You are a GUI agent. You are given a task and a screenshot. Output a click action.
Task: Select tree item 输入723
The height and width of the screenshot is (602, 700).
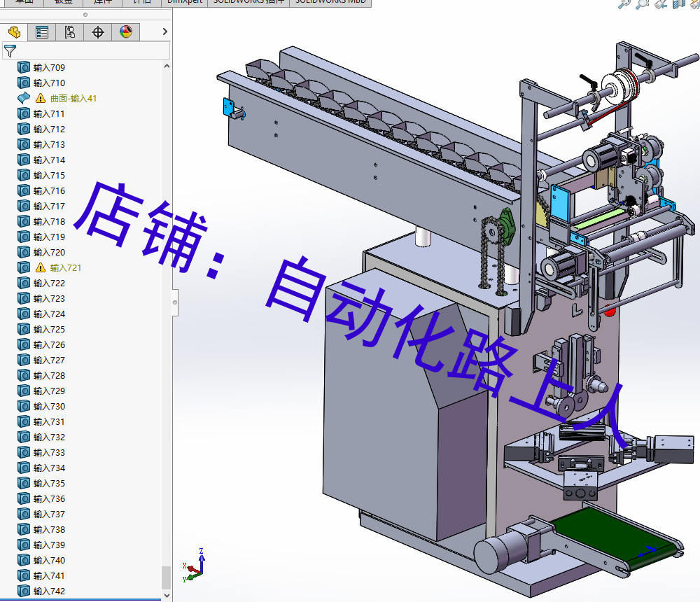click(x=49, y=298)
